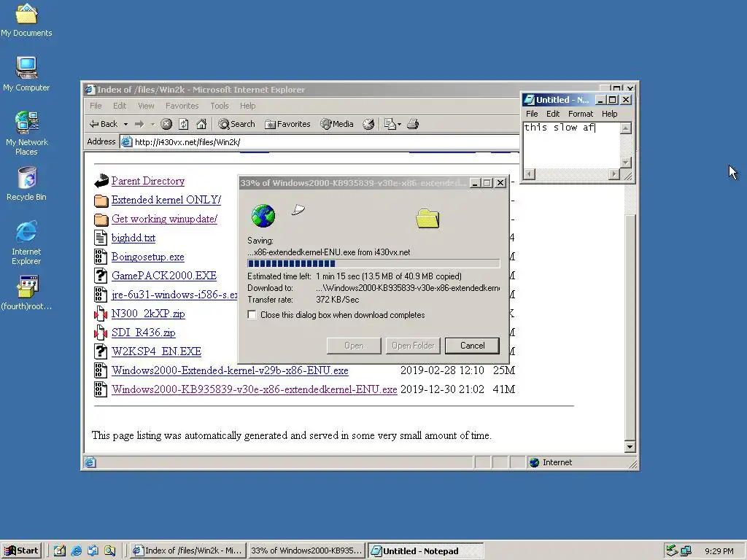Screen dimensions: 747x560
Task: Select the (fourth)root... desktop icon
Action: pyautogui.click(x=26, y=293)
